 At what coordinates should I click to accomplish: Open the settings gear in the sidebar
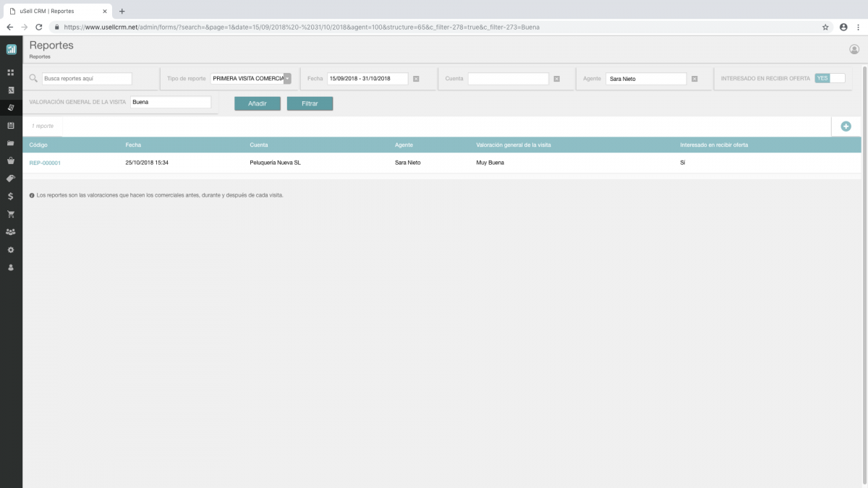pyautogui.click(x=10, y=249)
